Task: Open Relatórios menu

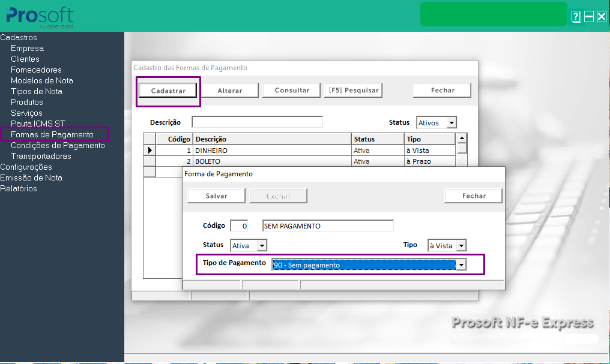Action: 19,188
